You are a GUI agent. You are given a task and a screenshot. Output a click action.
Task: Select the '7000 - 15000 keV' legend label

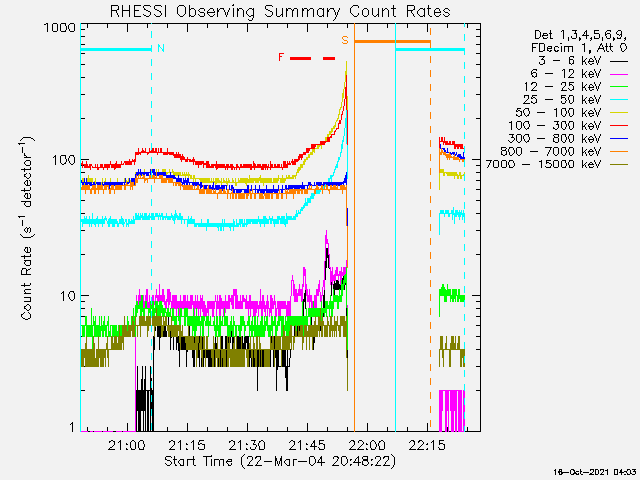click(x=543, y=165)
